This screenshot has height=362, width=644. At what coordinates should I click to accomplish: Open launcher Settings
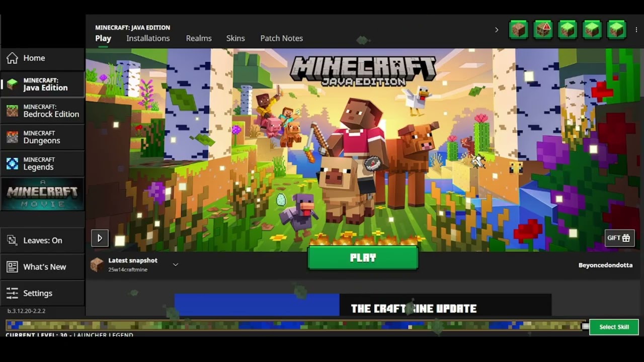click(x=42, y=293)
